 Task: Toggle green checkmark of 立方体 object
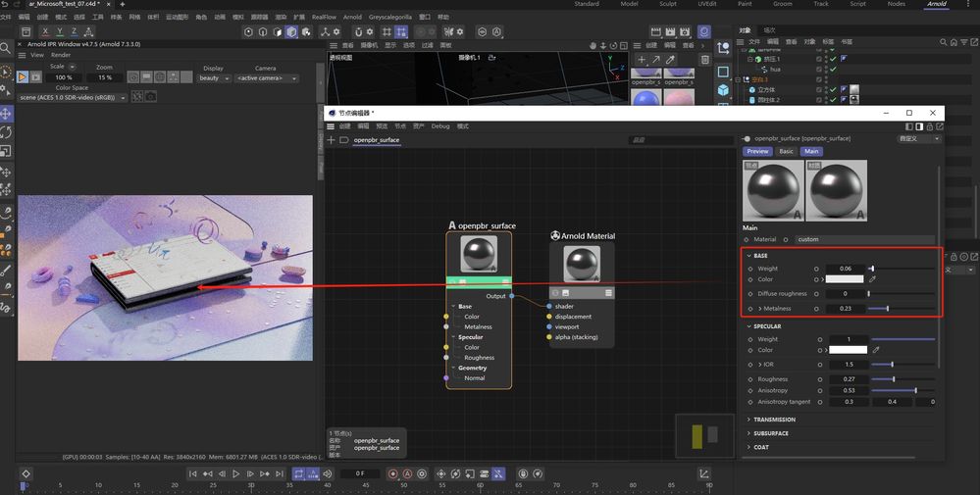click(x=833, y=89)
